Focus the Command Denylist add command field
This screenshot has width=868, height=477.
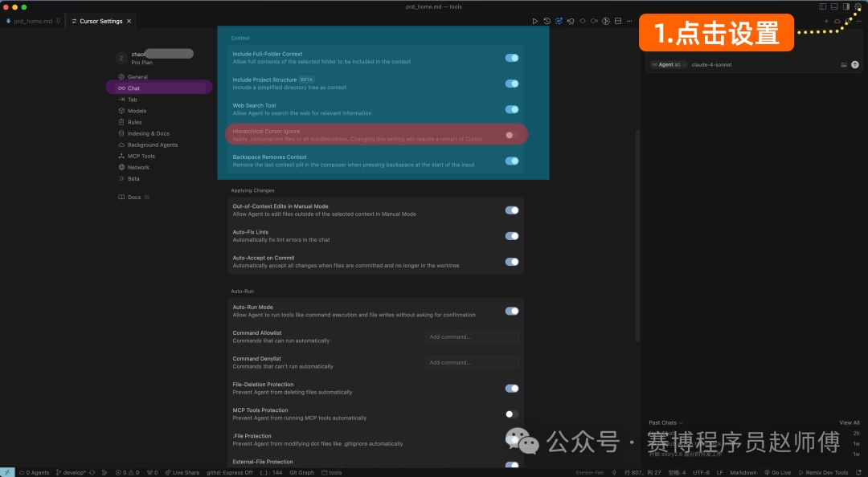click(x=472, y=362)
